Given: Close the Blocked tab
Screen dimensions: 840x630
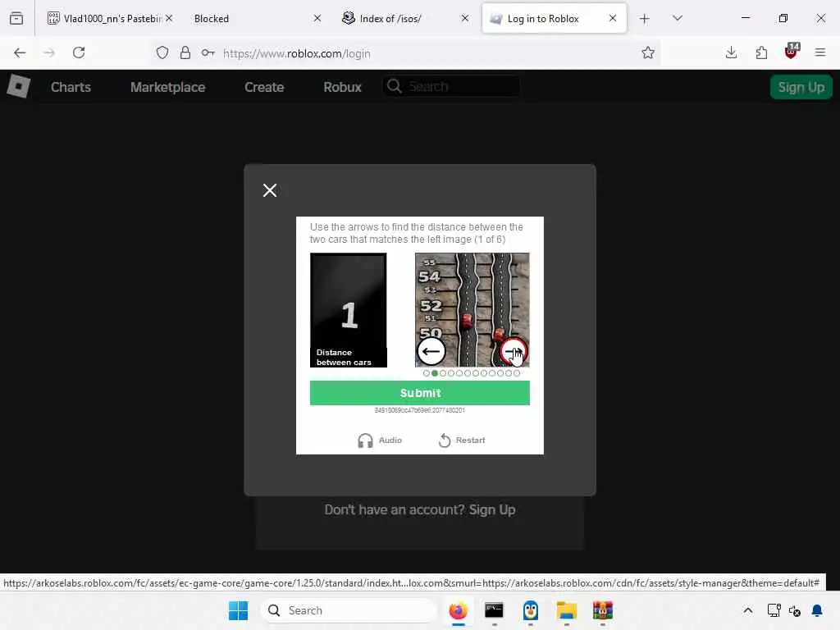Looking at the screenshot, I should coord(317,18).
